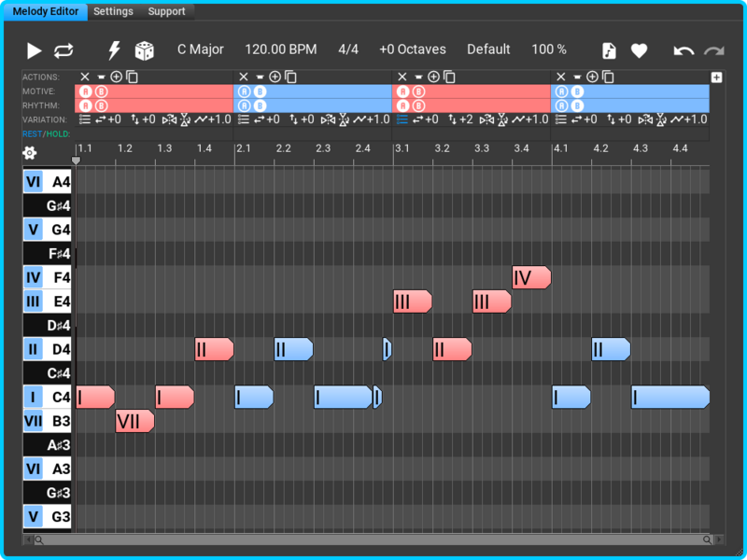Click the 3.1 timeline ruler marker
The width and height of the screenshot is (747, 560).
tap(402, 148)
